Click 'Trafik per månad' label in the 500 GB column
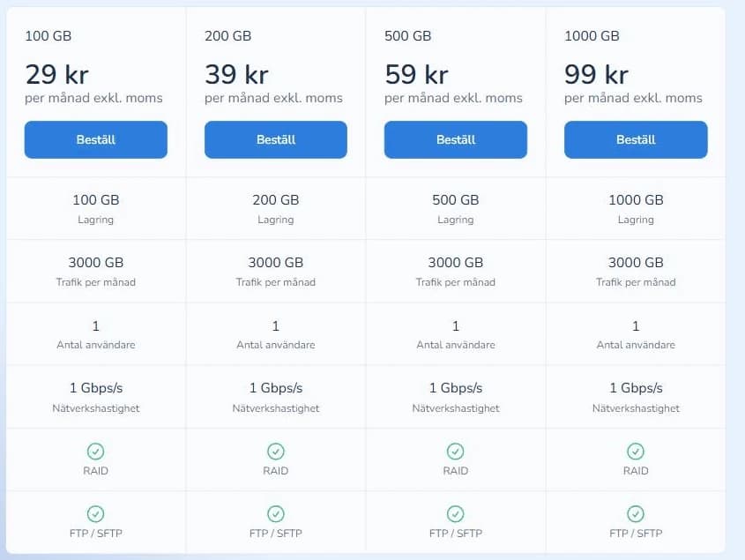Image resolution: width=745 pixels, height=560 pixels. tap(456, 282)
